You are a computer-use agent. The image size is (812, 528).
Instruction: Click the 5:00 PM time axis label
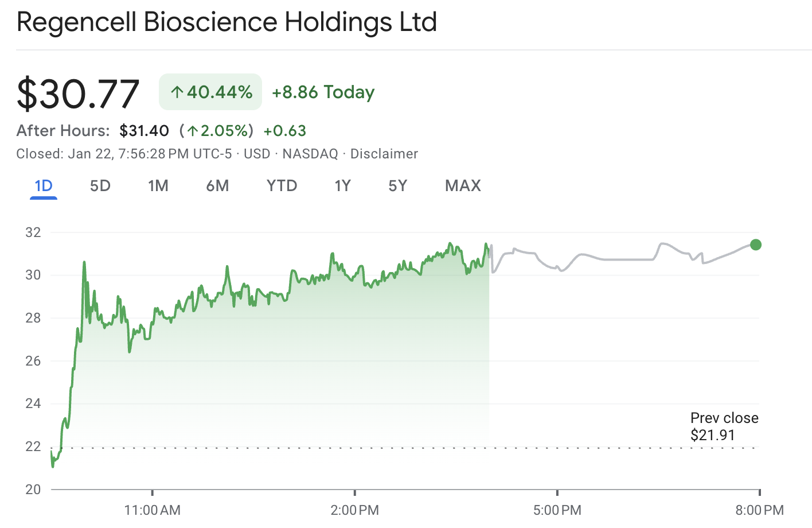[x=557, y=510]
